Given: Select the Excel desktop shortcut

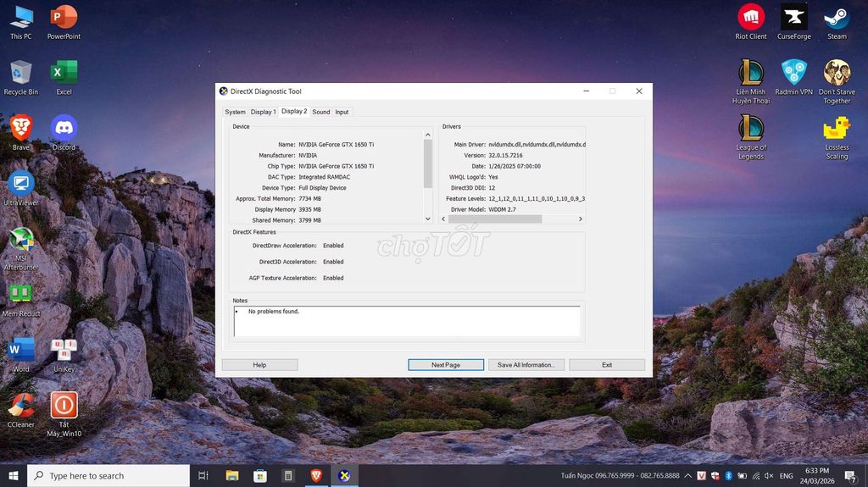Looking at the screenshot, I should point(64,78).
